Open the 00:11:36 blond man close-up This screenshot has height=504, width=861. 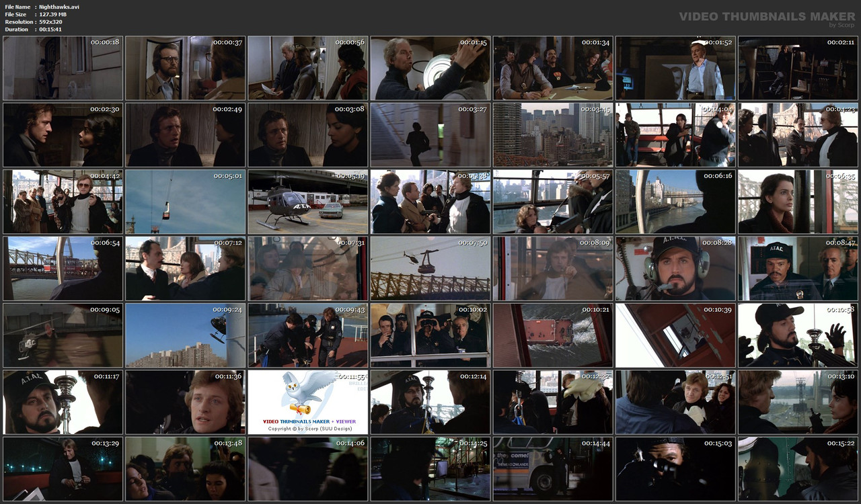185,402
